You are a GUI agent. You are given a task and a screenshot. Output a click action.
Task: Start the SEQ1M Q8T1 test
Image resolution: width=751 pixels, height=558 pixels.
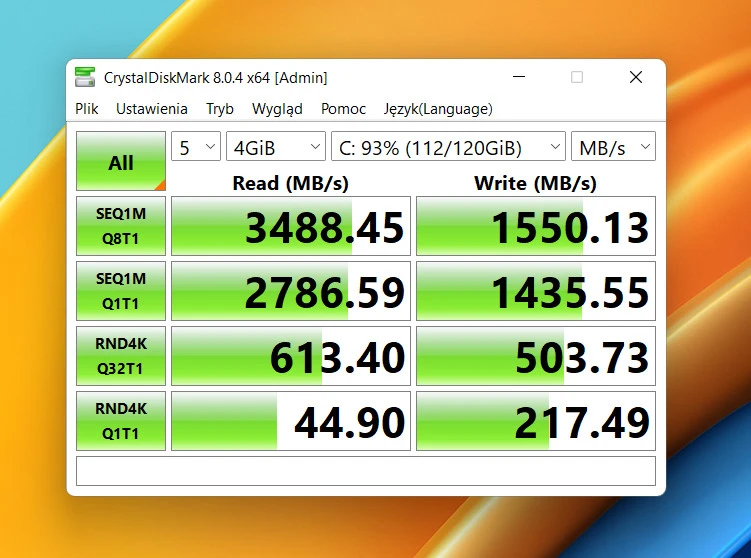(x=121, y=226)
